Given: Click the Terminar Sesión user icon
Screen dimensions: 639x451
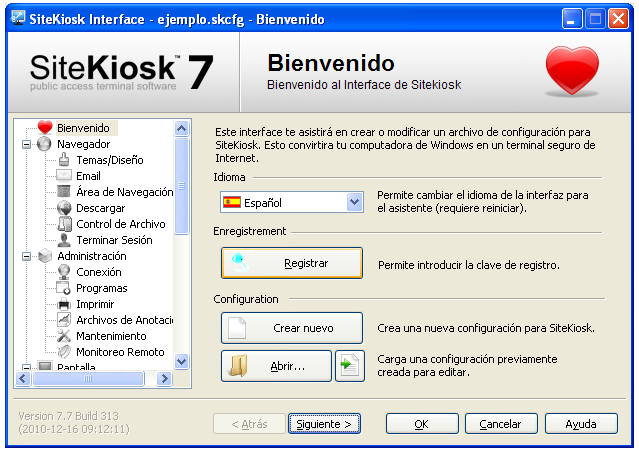Looking at the screenshot, I should pyautogui.click(x=64, y=240).
